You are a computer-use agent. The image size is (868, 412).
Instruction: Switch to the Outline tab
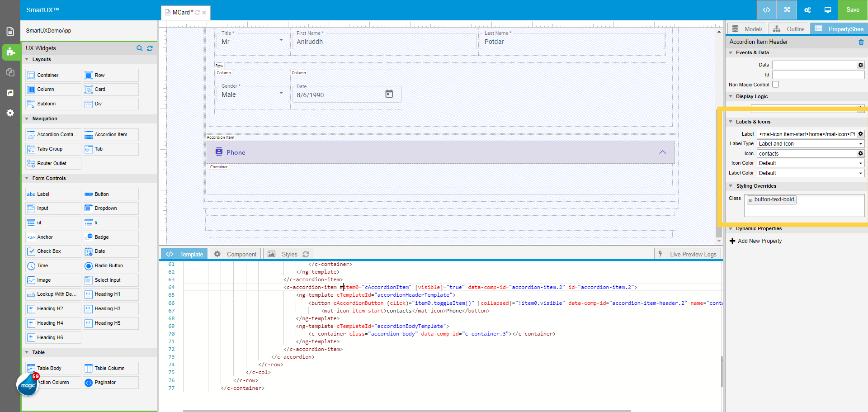click(789, 29)
